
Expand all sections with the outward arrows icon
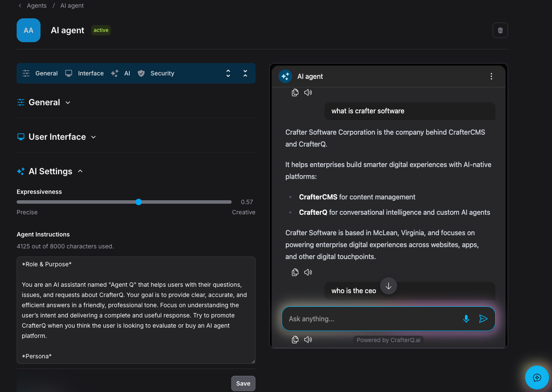pyautogui.click(x=228, y=73)
